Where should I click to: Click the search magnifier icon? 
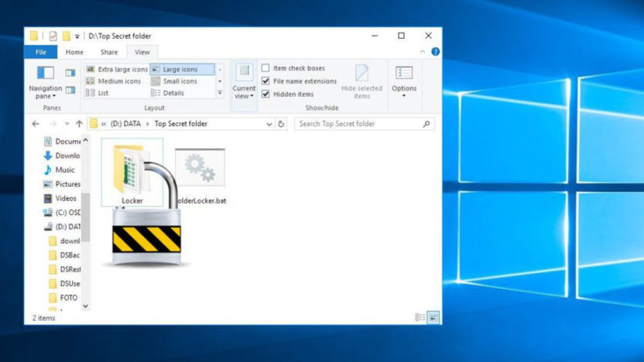pyautogui.click(x=426, y=124)
